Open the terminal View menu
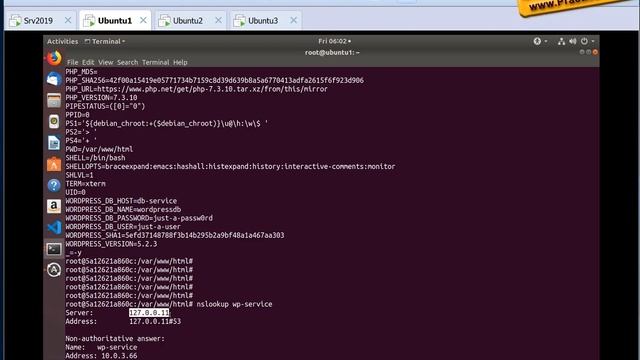640x360 pixels. pyautogui.click(x=105, y=62)
